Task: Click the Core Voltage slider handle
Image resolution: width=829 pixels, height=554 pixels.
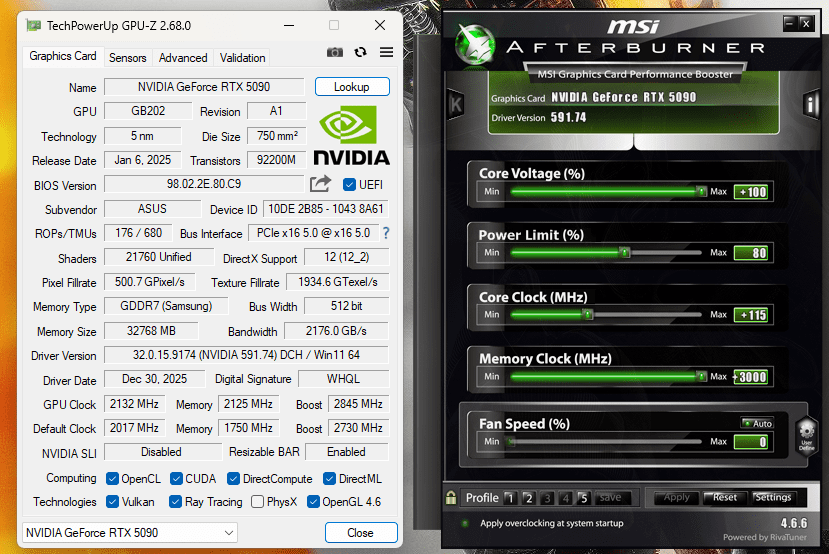Action: tap(701, 191)
